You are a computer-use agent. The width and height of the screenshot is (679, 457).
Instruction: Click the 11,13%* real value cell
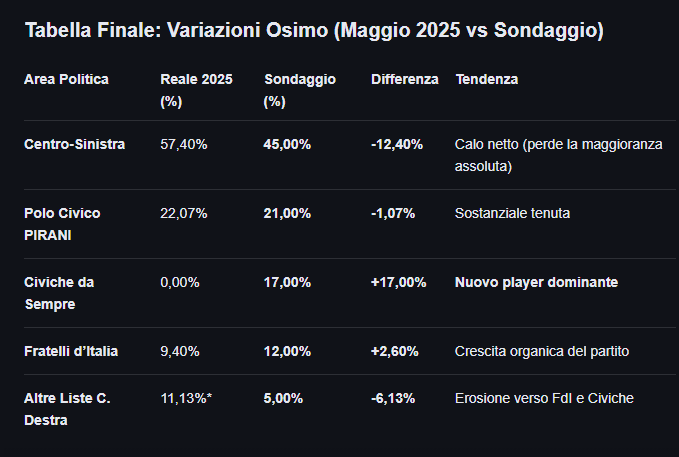point(186,398)
